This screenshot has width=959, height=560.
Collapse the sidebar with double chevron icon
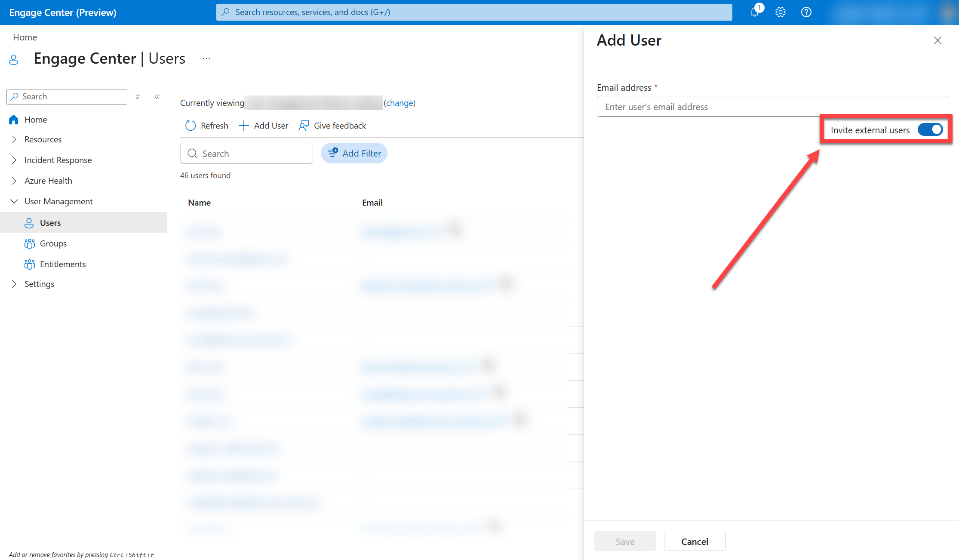[157, 97]
